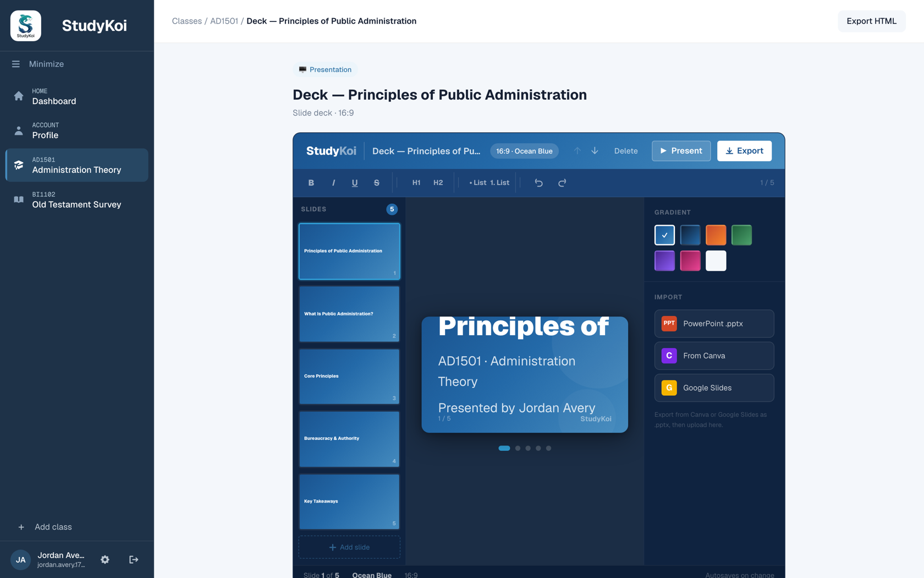
Task: Select the green gradient swatch
Action: (741, 235)
